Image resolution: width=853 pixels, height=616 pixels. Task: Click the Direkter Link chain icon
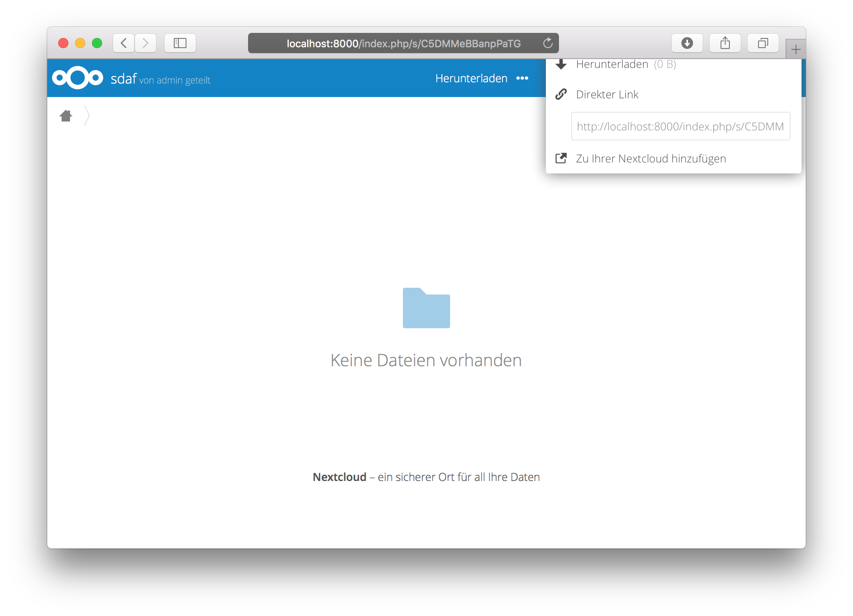tap(561, 95)
